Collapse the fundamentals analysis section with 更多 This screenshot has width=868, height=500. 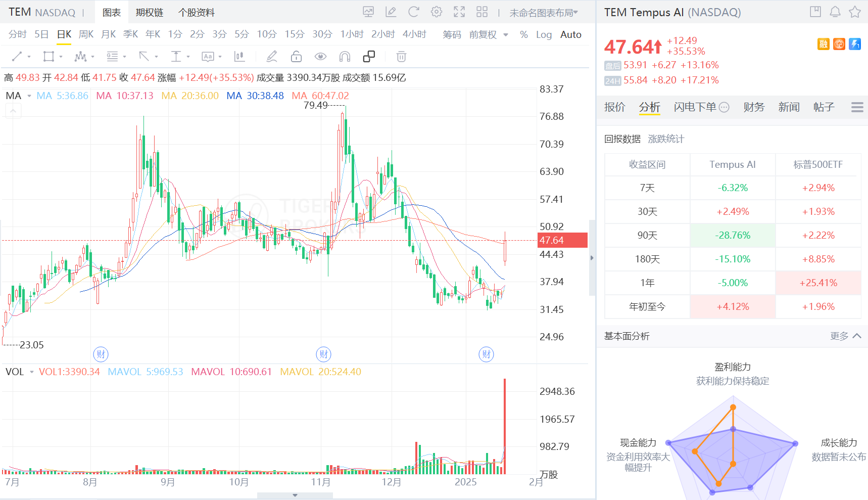coord(845,336)
